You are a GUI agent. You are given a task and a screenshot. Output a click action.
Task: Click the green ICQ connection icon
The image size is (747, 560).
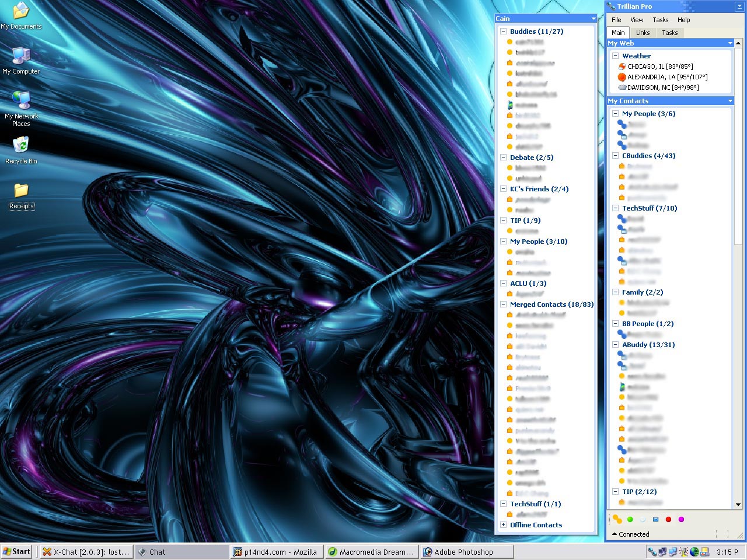tap(630, 519)
